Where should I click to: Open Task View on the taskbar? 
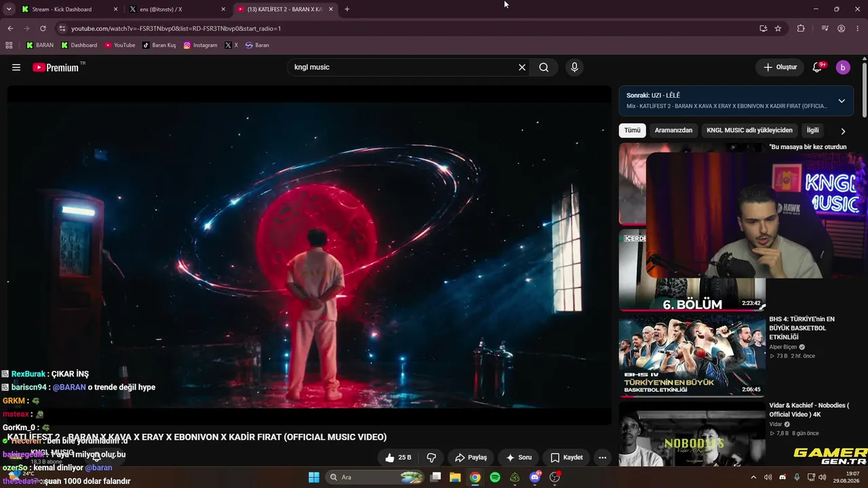pos(436,477)
